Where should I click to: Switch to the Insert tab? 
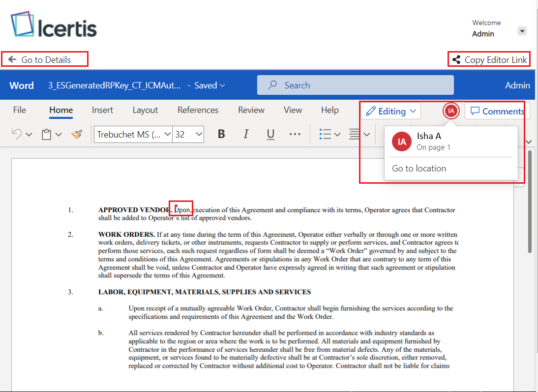coord(102,110)
